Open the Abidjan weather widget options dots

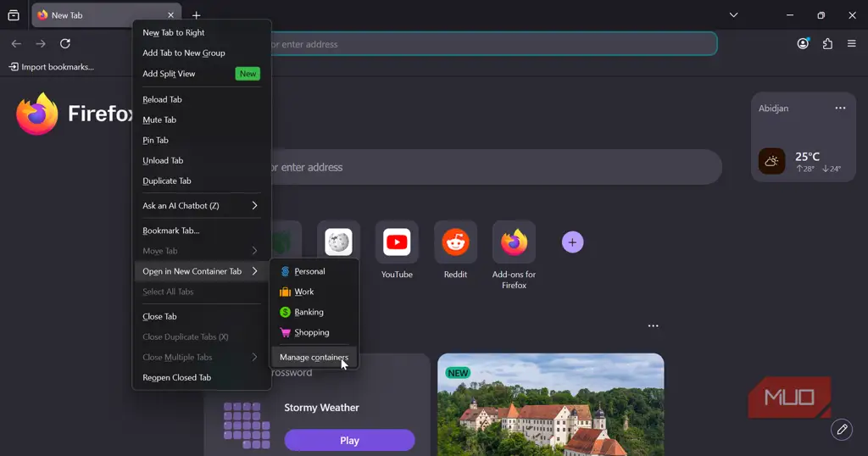point(840,108)
